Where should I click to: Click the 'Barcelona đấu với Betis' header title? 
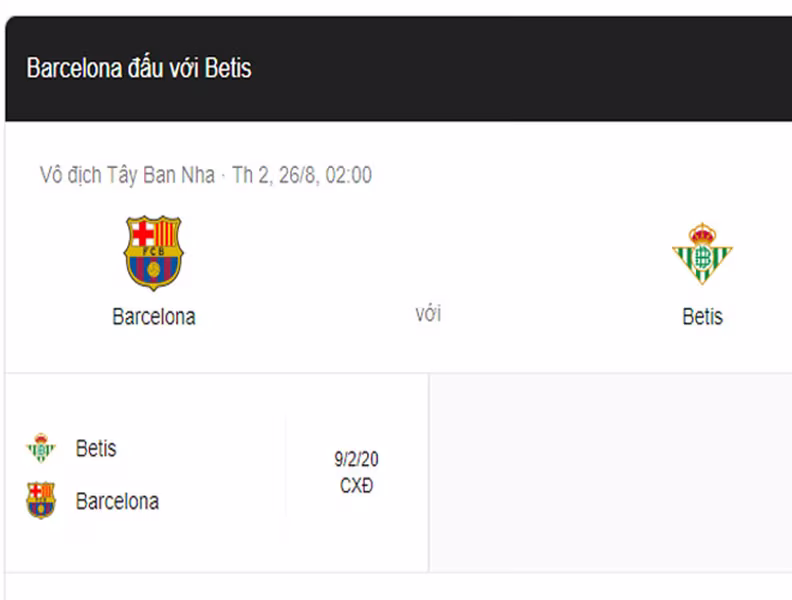139,68
